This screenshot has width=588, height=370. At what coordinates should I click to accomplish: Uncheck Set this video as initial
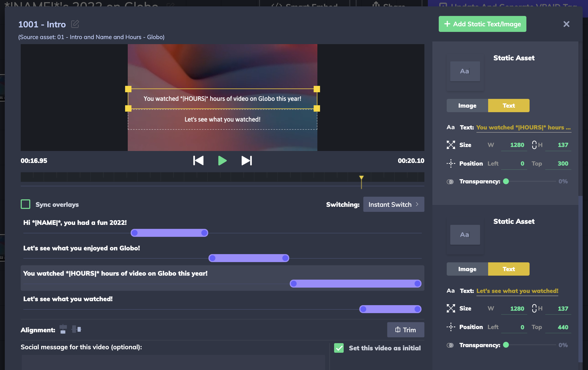click(339, 348)
